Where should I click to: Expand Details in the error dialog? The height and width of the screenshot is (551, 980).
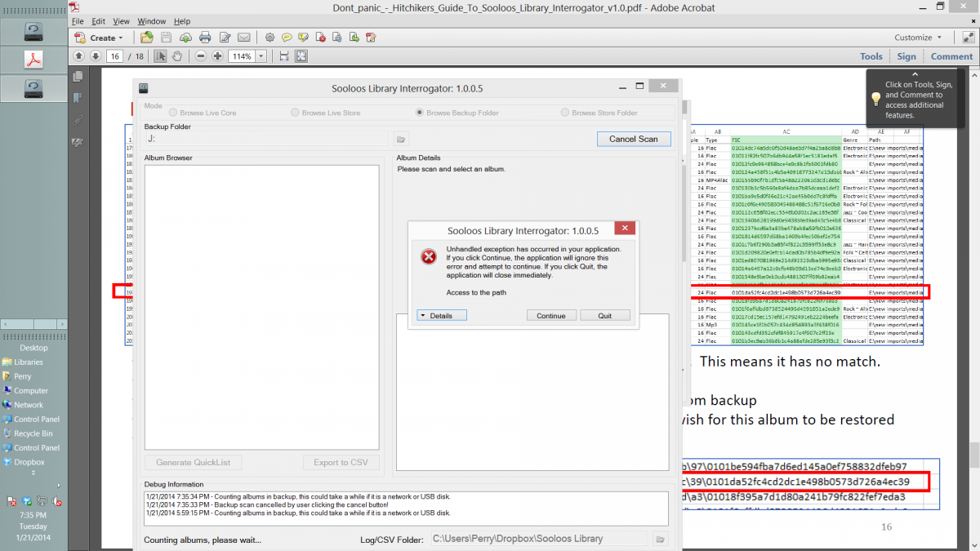441,315
